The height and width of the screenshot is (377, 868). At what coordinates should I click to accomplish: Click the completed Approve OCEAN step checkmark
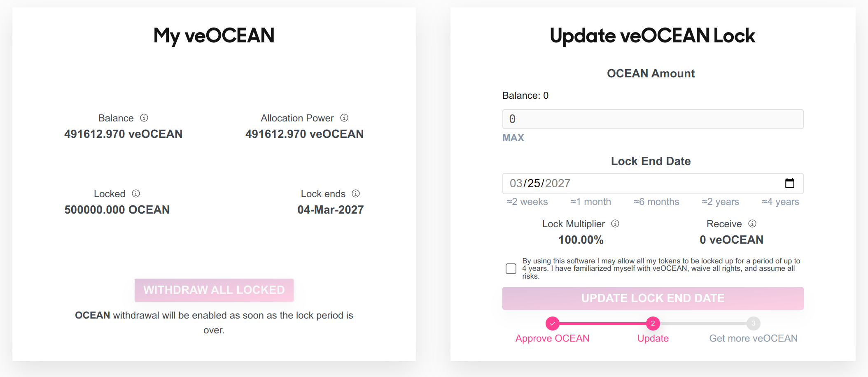pos(552,323)
